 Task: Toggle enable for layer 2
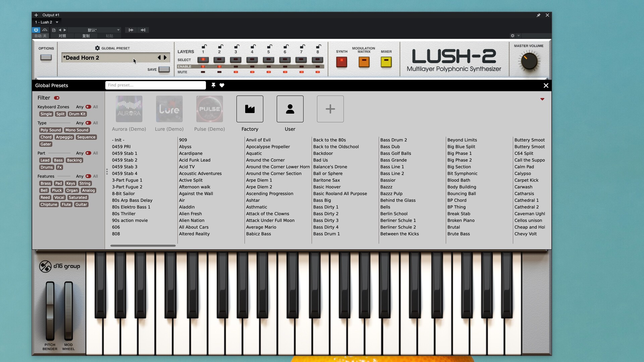[219, 67]
